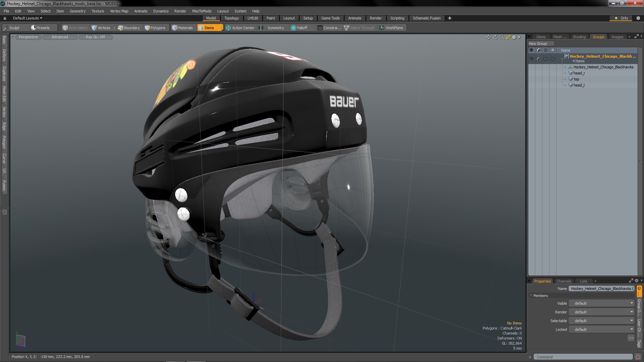The height and width of the screenshot is (362, 644).
Task: Open the Geometry menu
Action: [77, 11]
